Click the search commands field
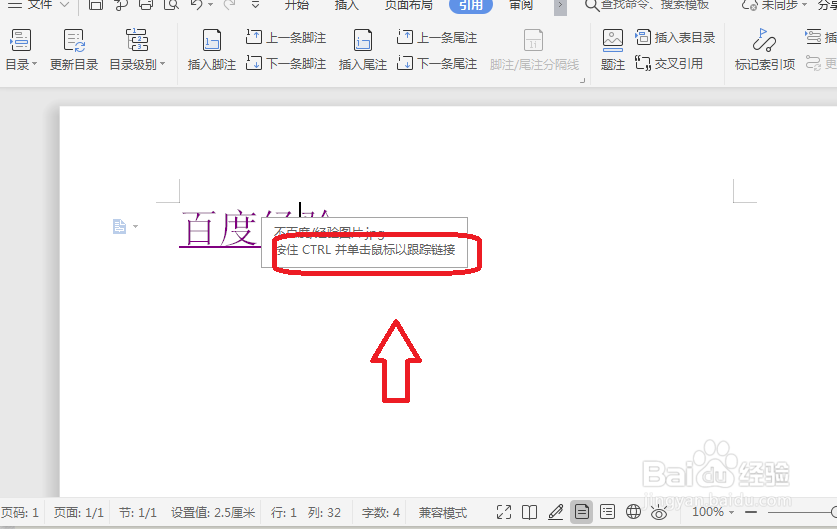This screenshot has height=529, width=837. coord(647,5)
